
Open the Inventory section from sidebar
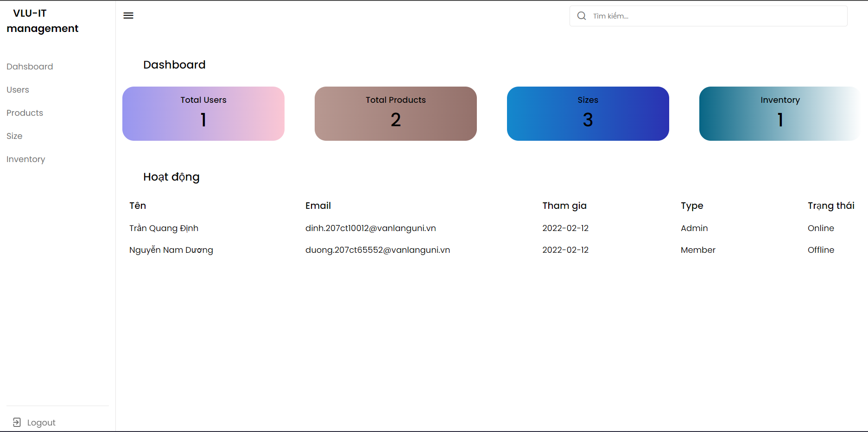pos(25,159)
